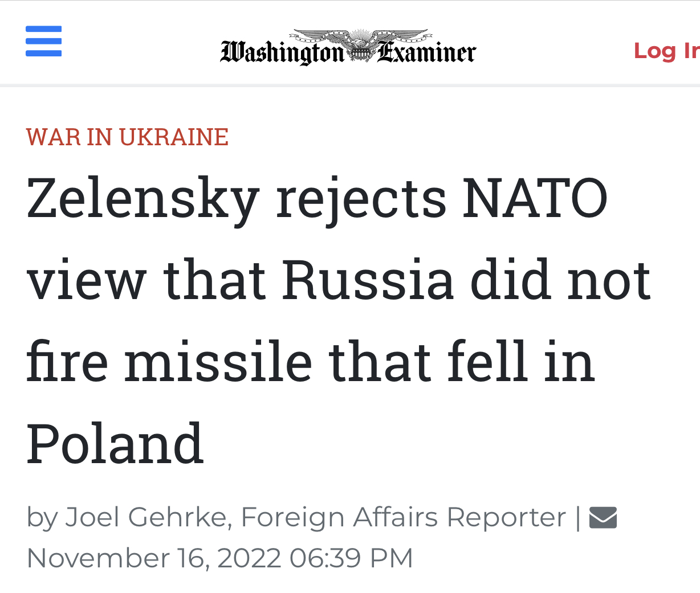700x593 pixels.
Task: Click the 06:39 PM timestamp
Action: [351, 558]
